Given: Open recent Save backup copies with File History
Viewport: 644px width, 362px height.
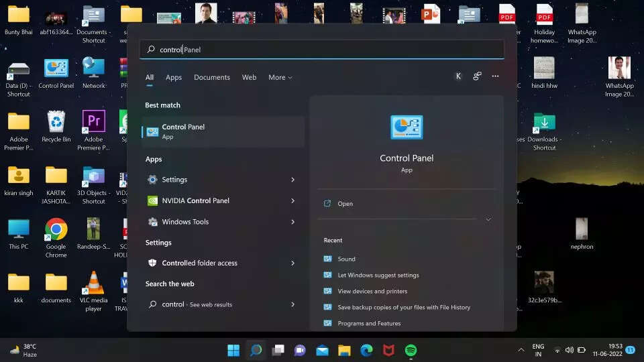Looking at the screenshot, I should coord(396,307).
